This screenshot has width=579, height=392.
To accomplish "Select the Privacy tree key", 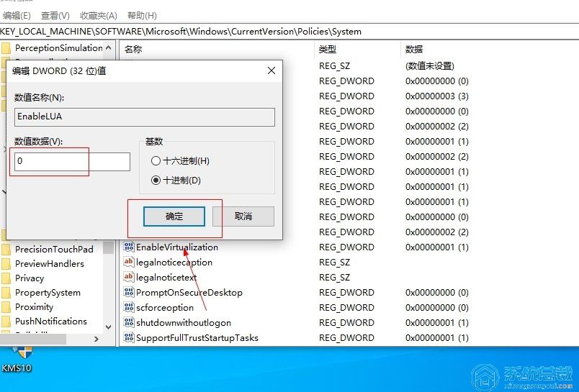I will (x=30, y=278).
